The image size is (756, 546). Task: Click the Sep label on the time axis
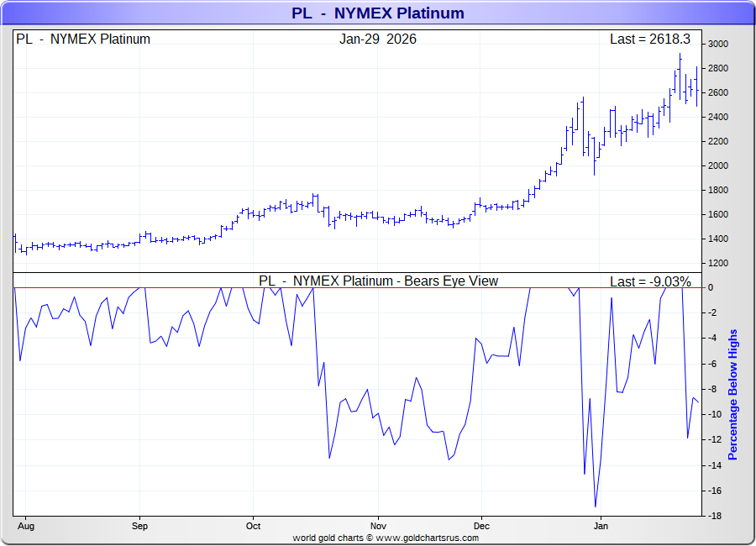[x=139, y=526]
